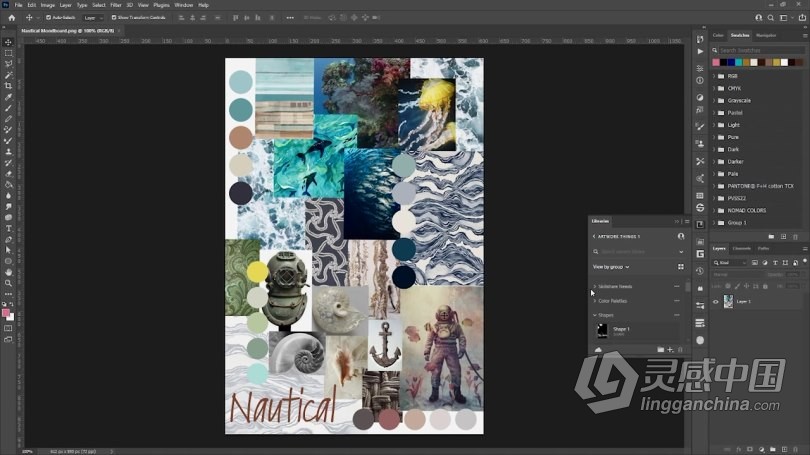Toggle the layer filtering on/off switch
The height and width of the screenshot is (455, 810).
click(804, 261)
